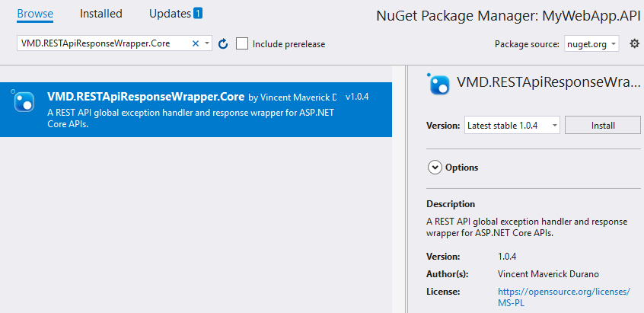The image size is (644, 313).
Task: Click the NuGet Package Manager: MyWebApp.API title
Action: 508,16
